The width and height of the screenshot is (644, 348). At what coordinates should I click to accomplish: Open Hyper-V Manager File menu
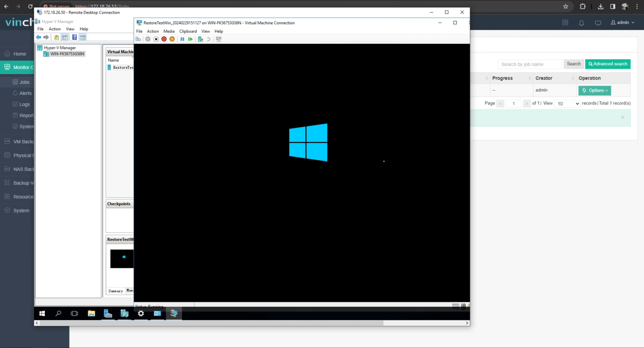tap(40, 29)
